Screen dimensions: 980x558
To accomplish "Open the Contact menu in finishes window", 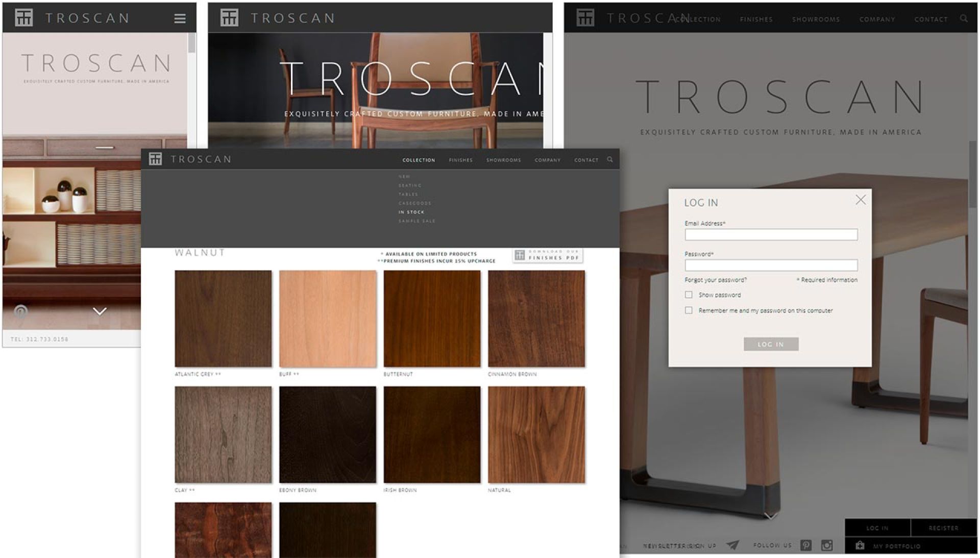I will click(586, 160).
